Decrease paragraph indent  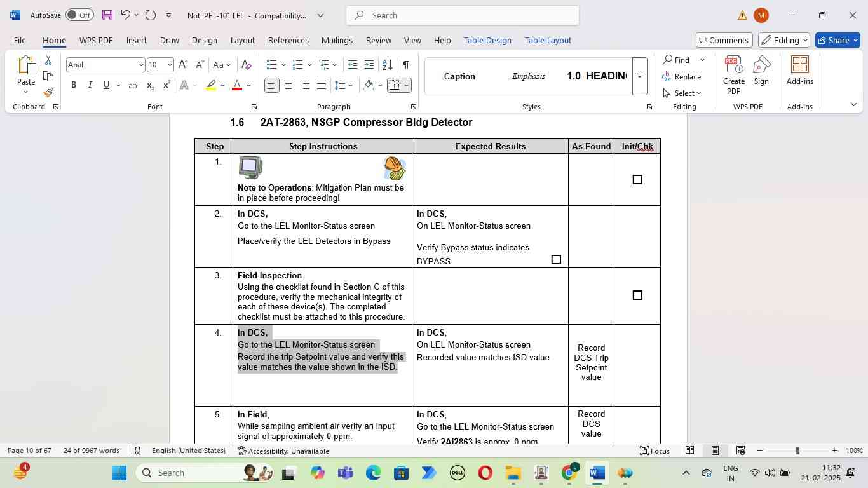(x=353, y=65)
